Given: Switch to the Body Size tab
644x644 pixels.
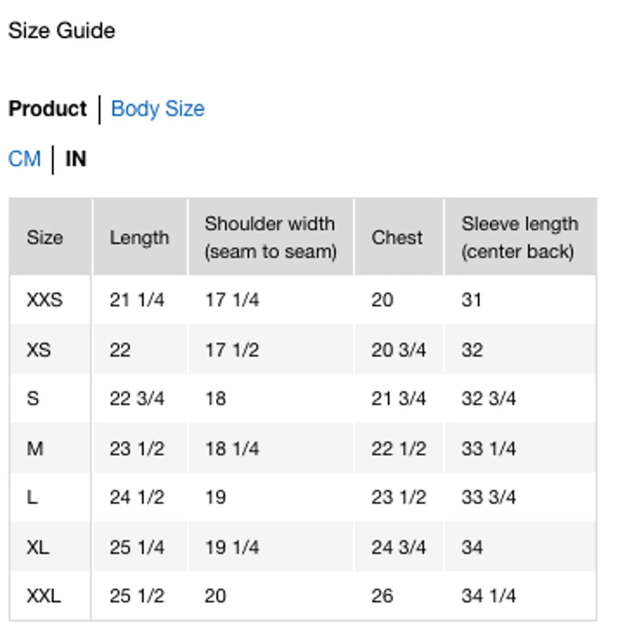Looking at the screenshot, I should [x=157, y=109].
